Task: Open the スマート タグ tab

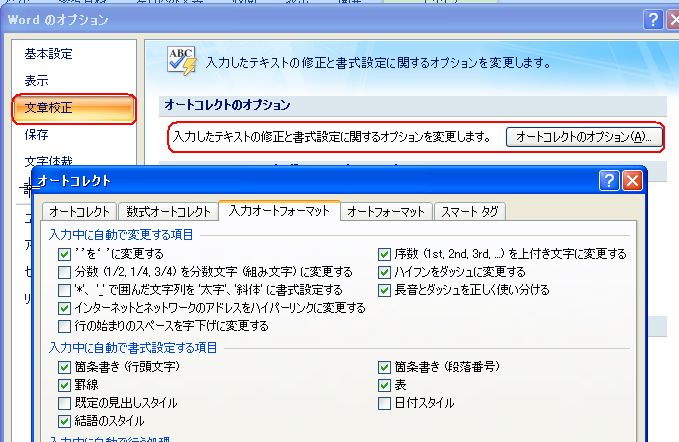Action: tap(470, 212)
